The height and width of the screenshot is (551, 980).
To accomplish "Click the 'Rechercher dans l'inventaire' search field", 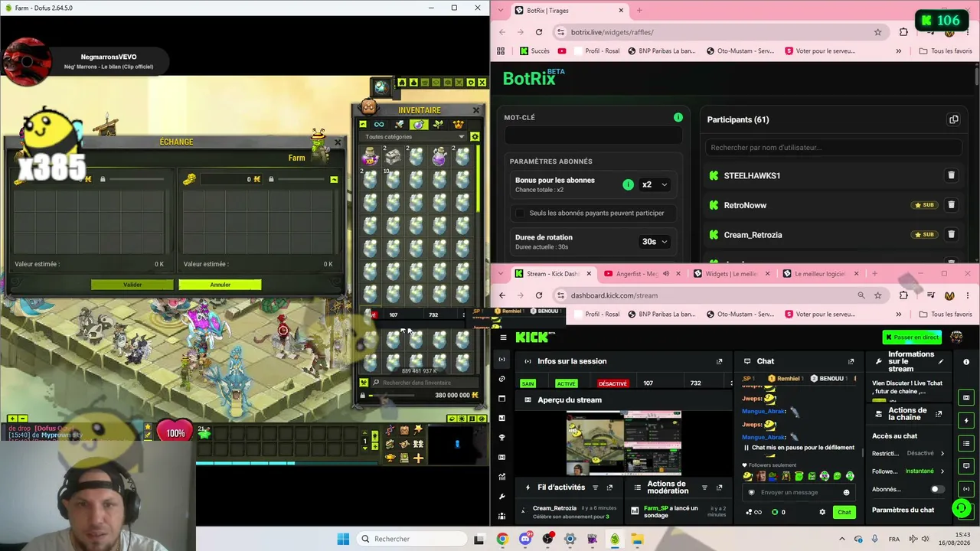I will 425,383.
